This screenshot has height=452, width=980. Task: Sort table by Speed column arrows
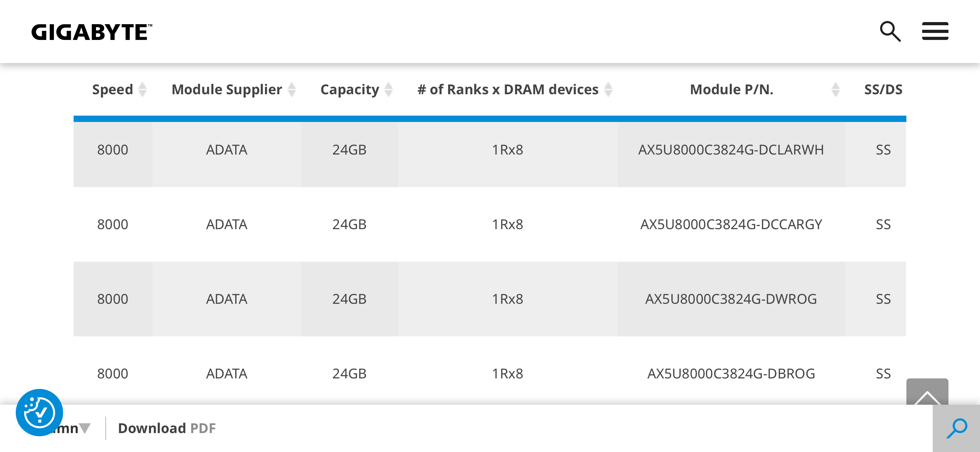pos(142,89)
